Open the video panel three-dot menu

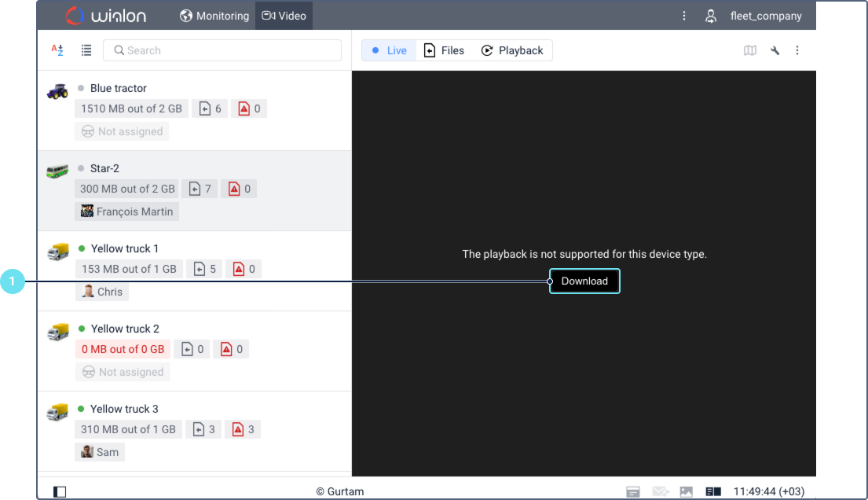pos(797,50)
